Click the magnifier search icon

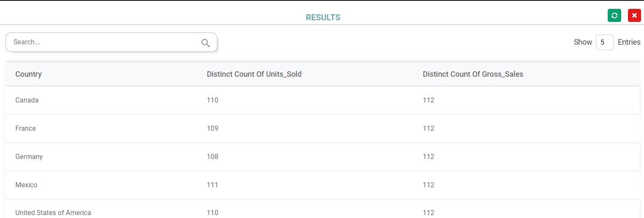pyautogui.click(x=206, y=43)
